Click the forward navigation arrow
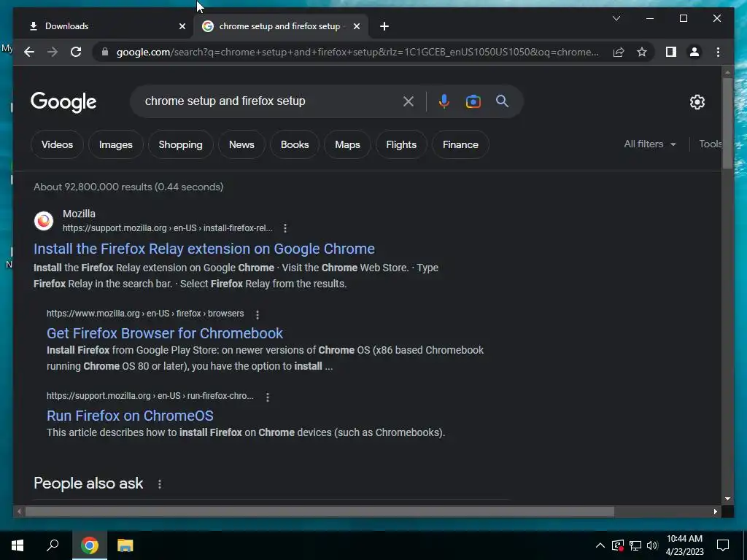This screenshot has height=560, width=747. pyautogui.click(x=53, y=52)
